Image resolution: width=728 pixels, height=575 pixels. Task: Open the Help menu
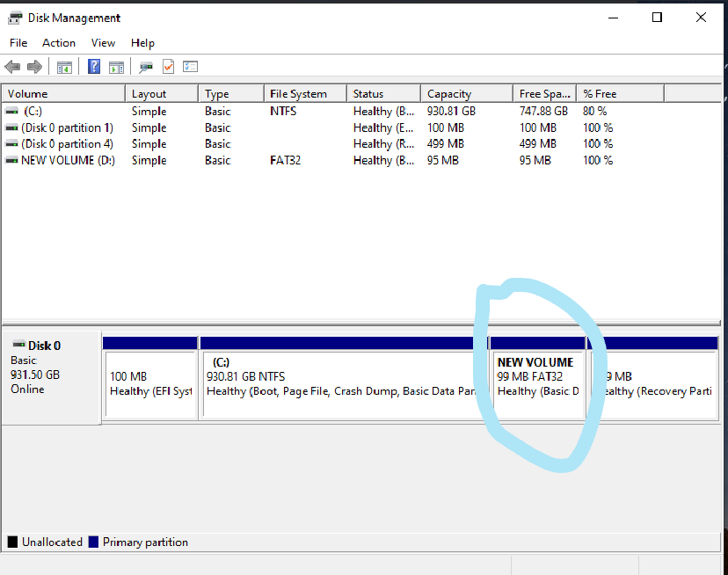(x=142, y=43)
